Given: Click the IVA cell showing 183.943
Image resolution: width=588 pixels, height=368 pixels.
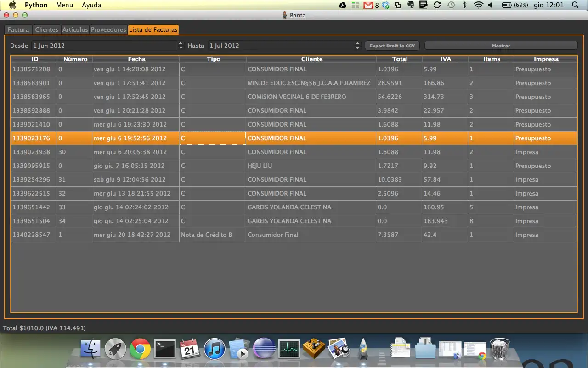Looking at the screenshot, I should click(x=445, y=221).
